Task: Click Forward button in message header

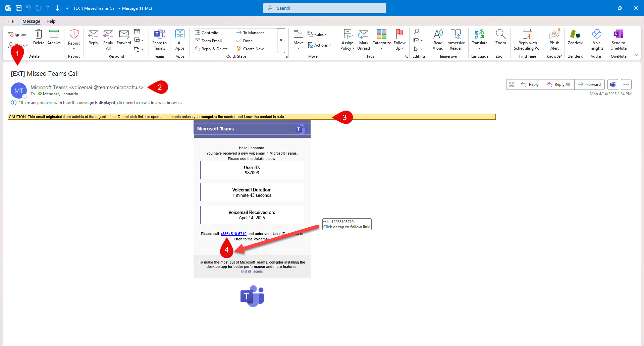Action: pos(589,84)
